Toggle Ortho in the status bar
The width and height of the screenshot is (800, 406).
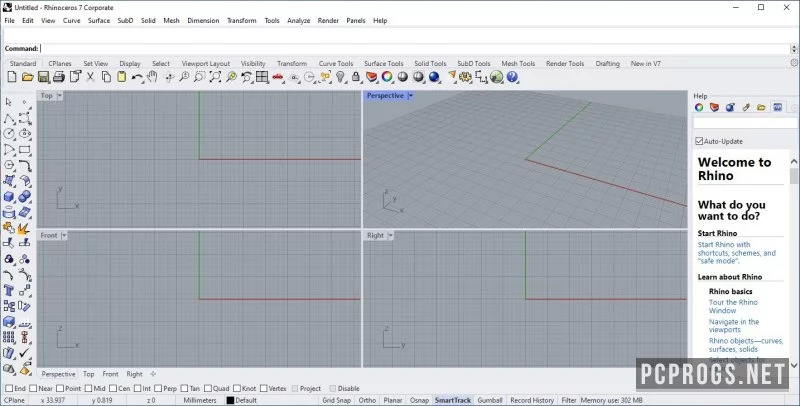pyautogui.click(x=367, y=400)
